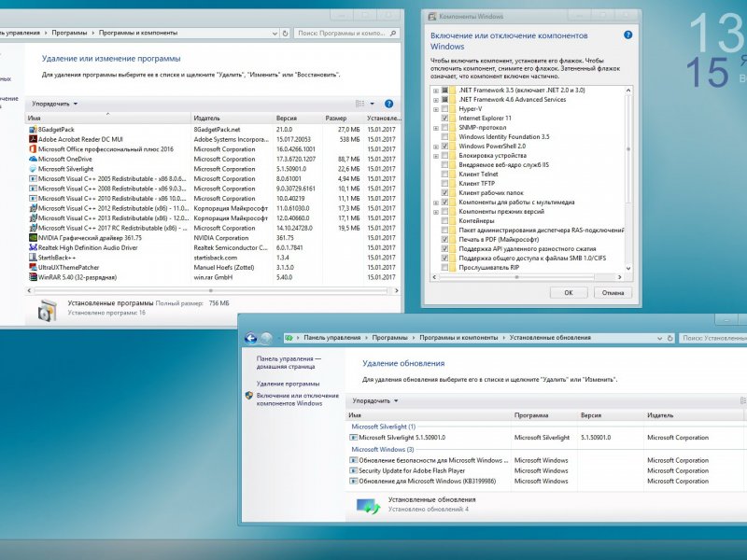Select the 8GadgetPack program icon
Screen dimensions: 747x560
(33, 130)
